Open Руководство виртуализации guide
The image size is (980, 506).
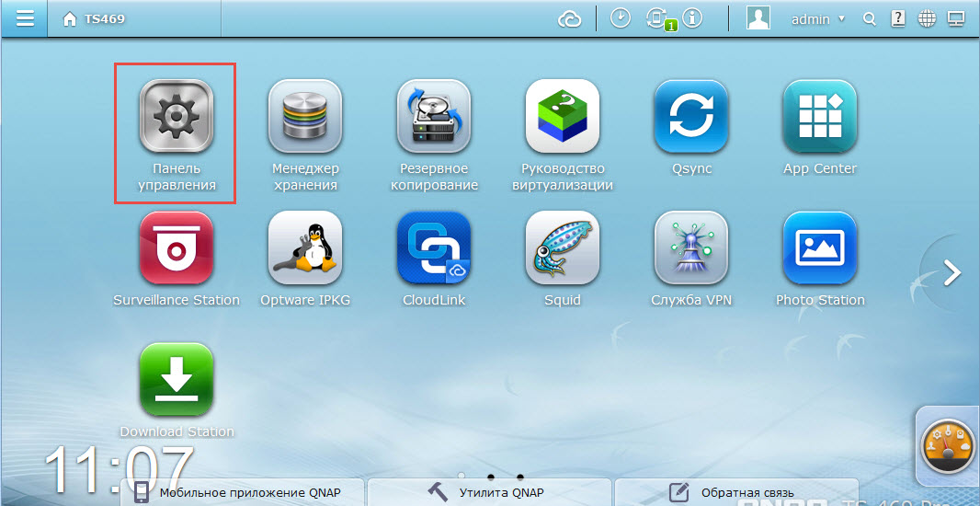[x=563, y=116]
